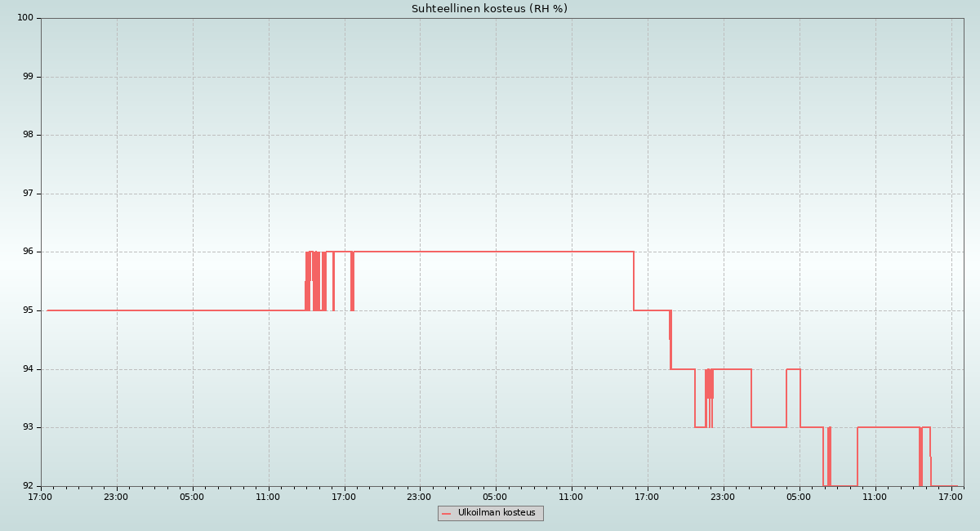Select the last 23:00 time label
980x531 pixels.
[x=723, y=497]
